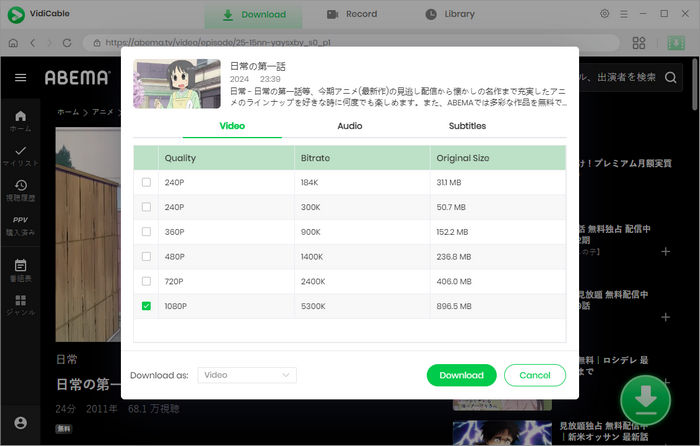Reload the page with the refresh icon
Image resolution: width=700 pixels, height=446 pixels.
tap(67, 43)
